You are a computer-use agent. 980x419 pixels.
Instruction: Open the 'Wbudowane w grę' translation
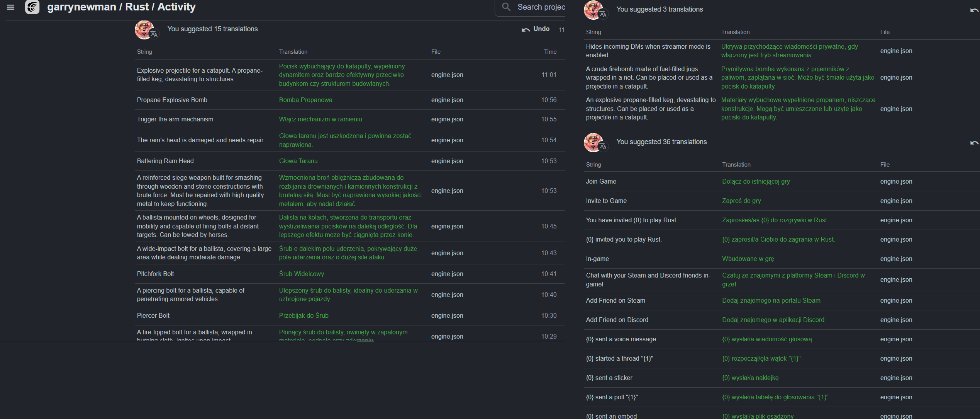coord(748,259)
